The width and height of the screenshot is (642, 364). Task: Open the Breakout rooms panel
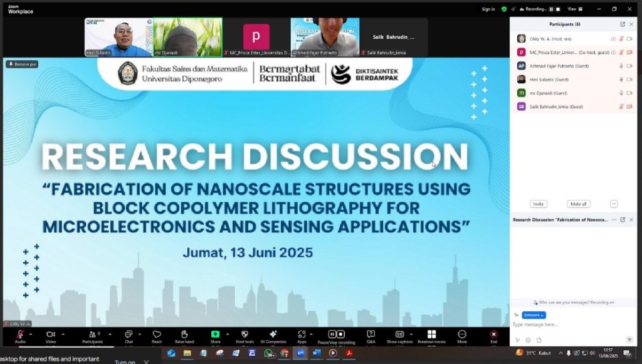431,335
